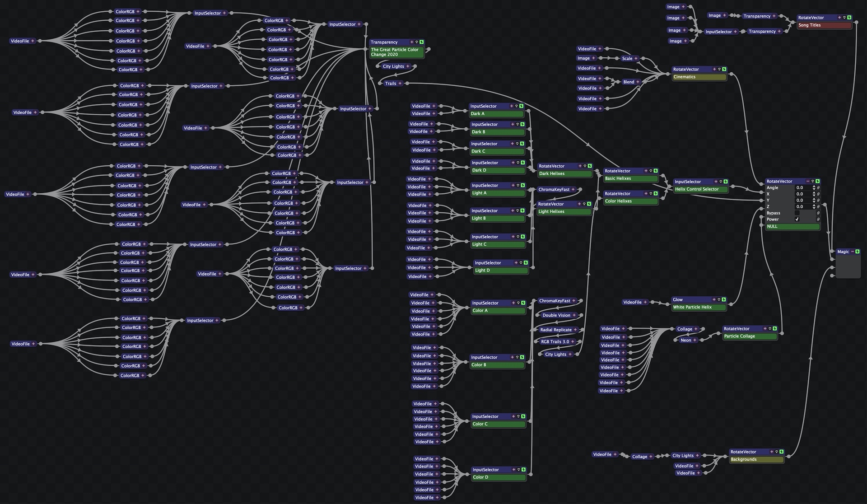The width and height of the screenshot is (867, 504).
Task: Click the eye icon on Particle Collage node
Action: (x=770, y=328)
